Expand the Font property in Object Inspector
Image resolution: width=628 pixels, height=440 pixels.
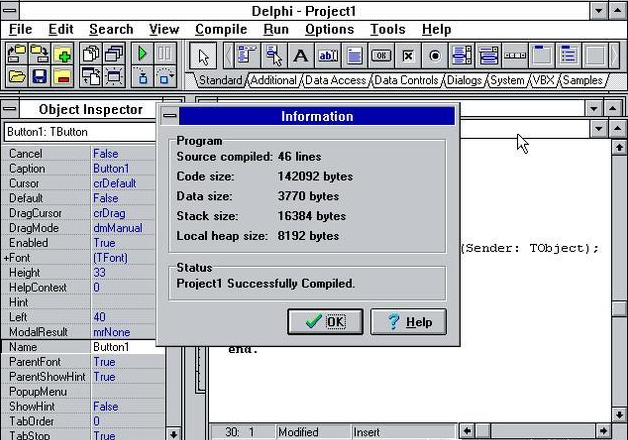coord(7,258)
